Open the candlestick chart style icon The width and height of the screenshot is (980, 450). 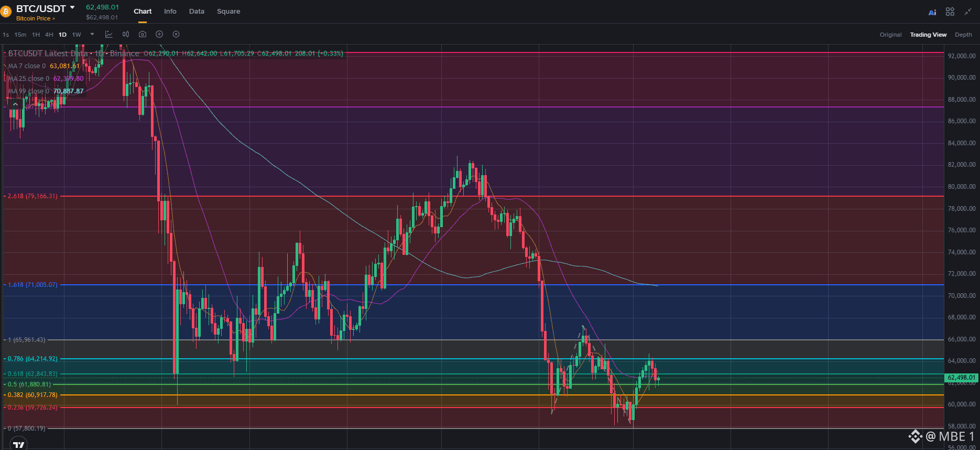pyautogui.click(x=126, y=34)
